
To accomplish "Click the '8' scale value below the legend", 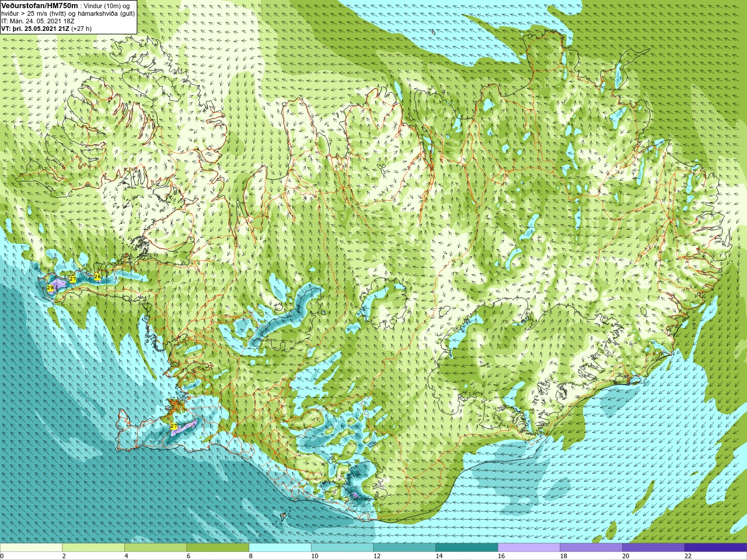I will [x=250, y=556].
